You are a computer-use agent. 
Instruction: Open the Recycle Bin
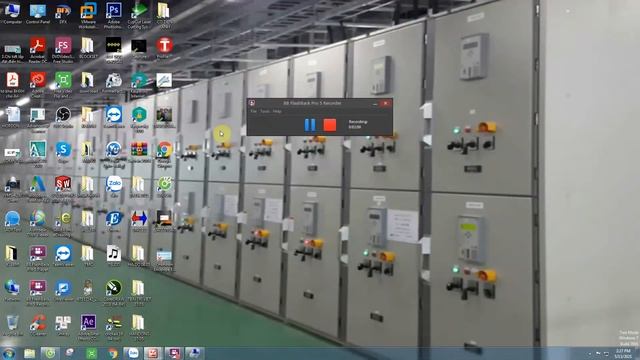click(x=12, y=325)
